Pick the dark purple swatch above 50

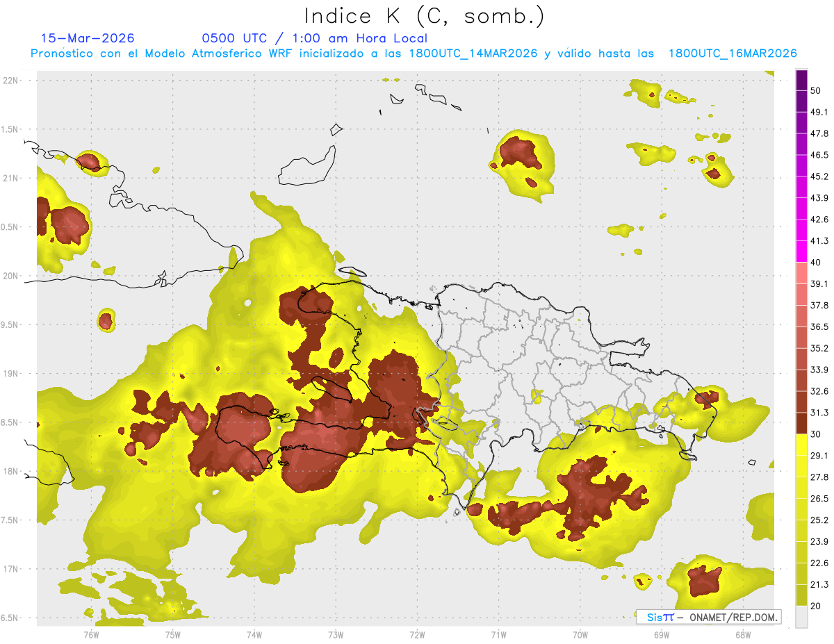pos(801,80)
